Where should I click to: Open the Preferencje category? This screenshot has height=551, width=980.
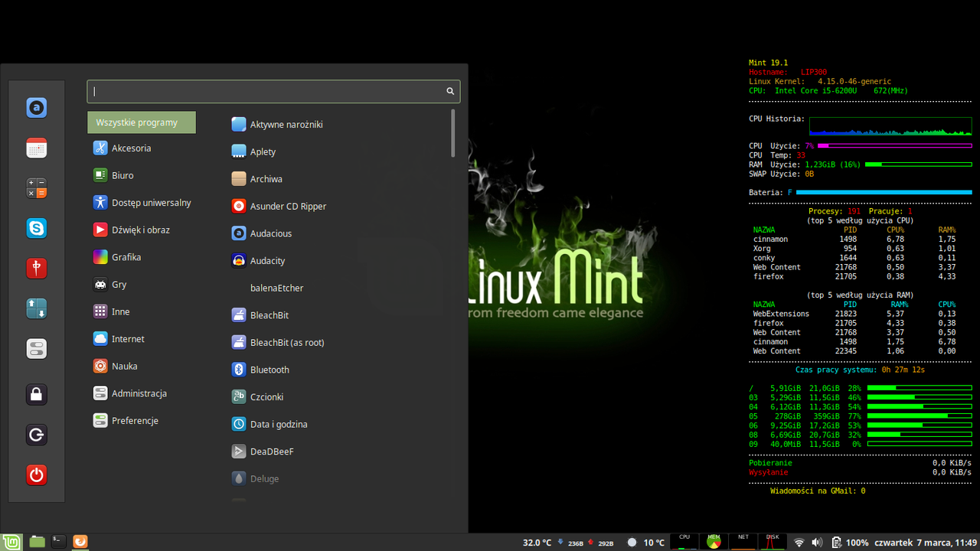142,421
